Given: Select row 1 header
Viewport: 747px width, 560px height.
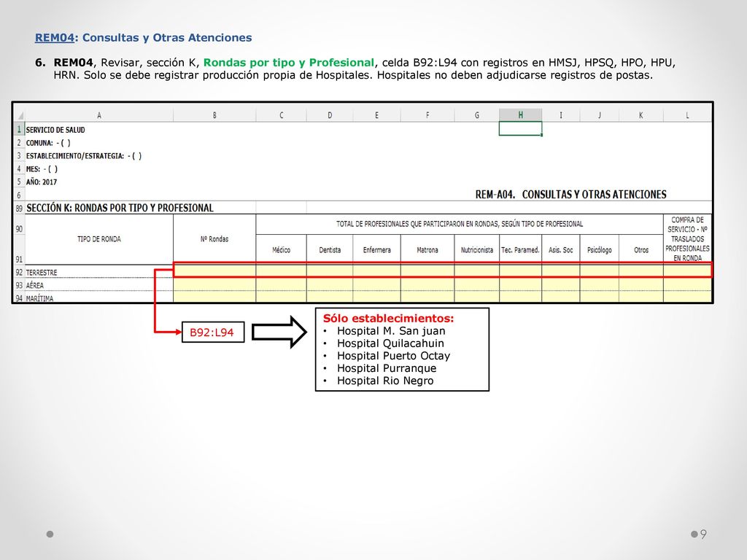Looking at the screenshot, I should coord(19,130).
